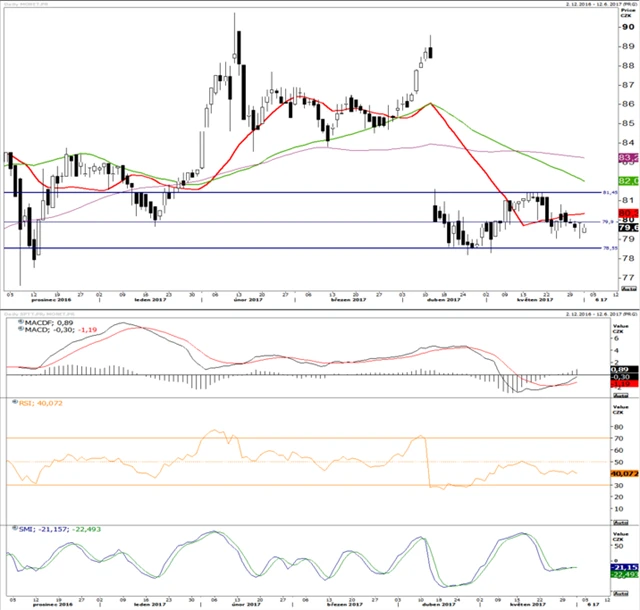640x610 pixels.
Task: Select the green 82.0 moving average price tag
Action: click(x=629, y=180)
